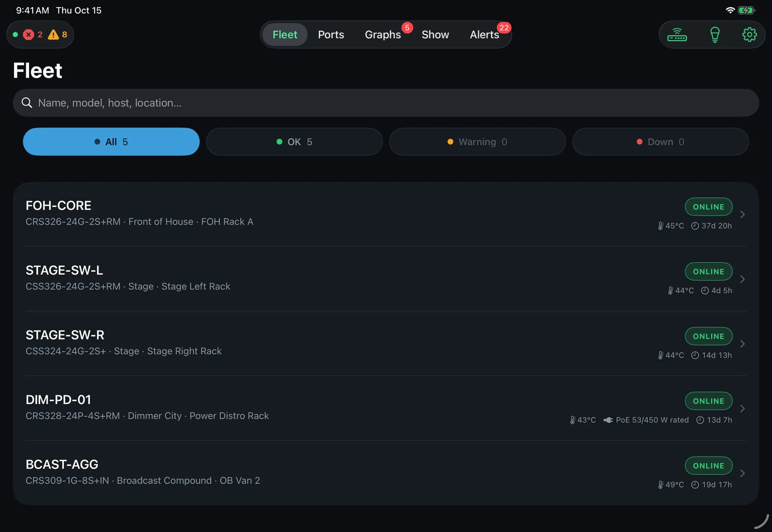Open settings via the gear icon

[749, 35]
